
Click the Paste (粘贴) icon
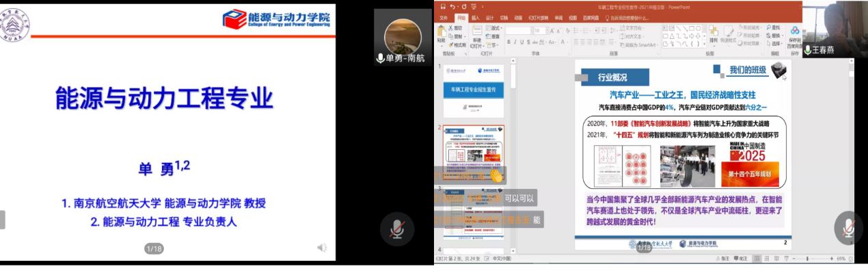pyautogui.click(x=442, y=36)
